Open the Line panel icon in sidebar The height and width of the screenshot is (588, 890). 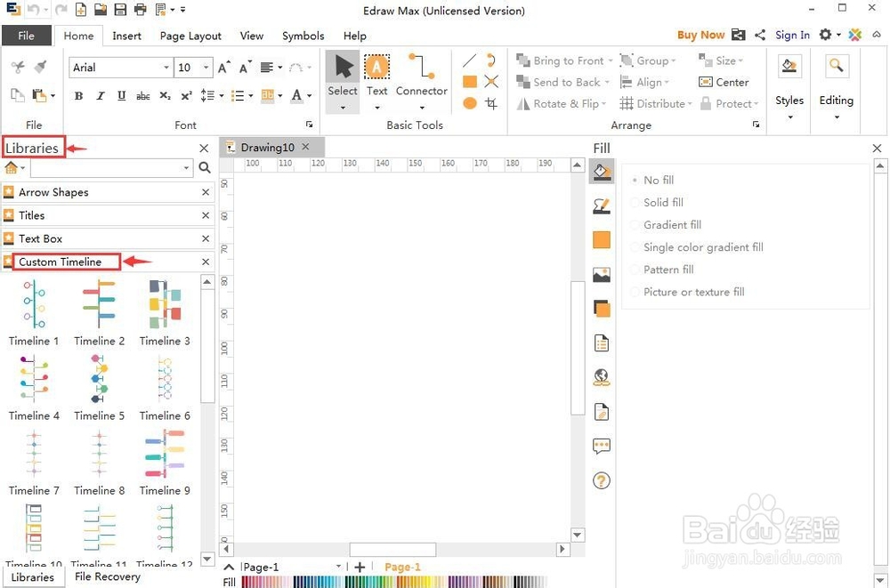(601, 206)
